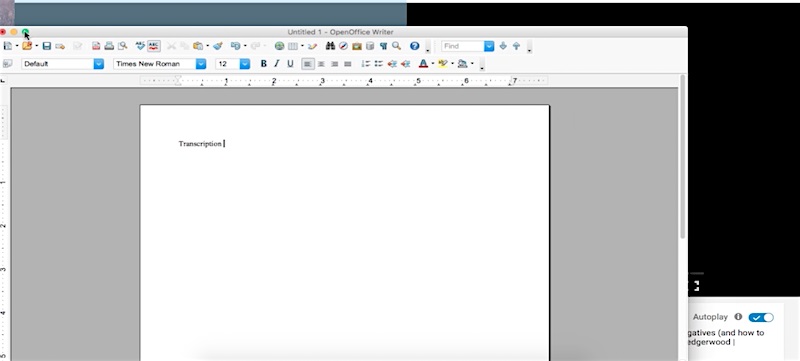Open a file with the Open icon
Image resolution: width=800 pixels, height=361 pixels.
[27, 46]
